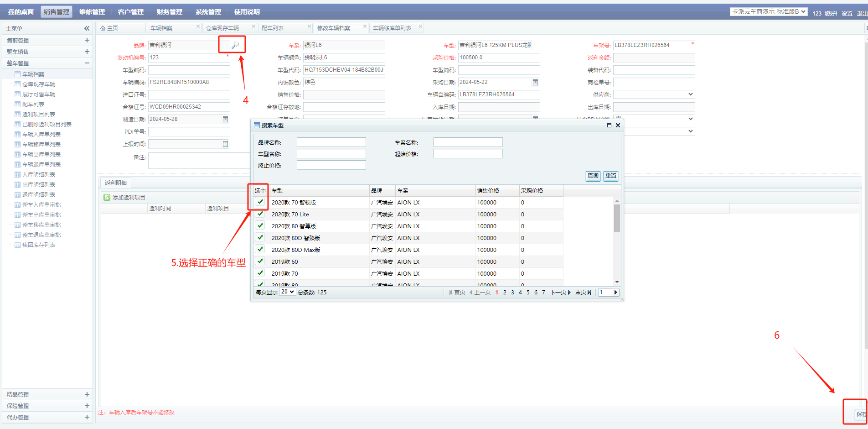Image resolution: width=868 pixels, height=429 pixels.
Task: Open the 每页显示 page size dropdown
Action: tap(288, 292)
